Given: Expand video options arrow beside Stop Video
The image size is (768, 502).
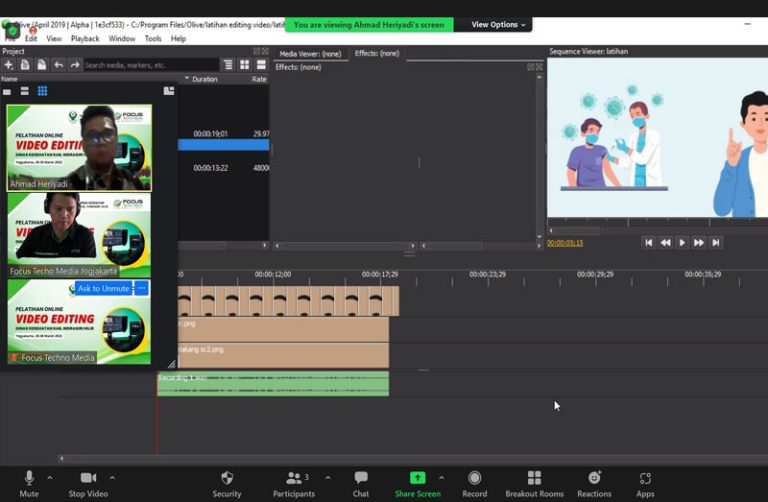Looking at the screenshot, I should coord(112,477).
